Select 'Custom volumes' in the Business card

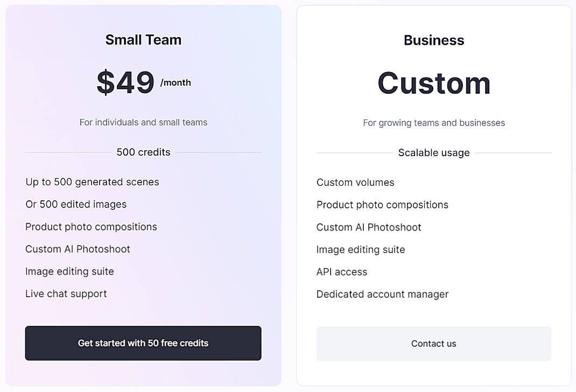pyautogui.click(x=355, y=183)
